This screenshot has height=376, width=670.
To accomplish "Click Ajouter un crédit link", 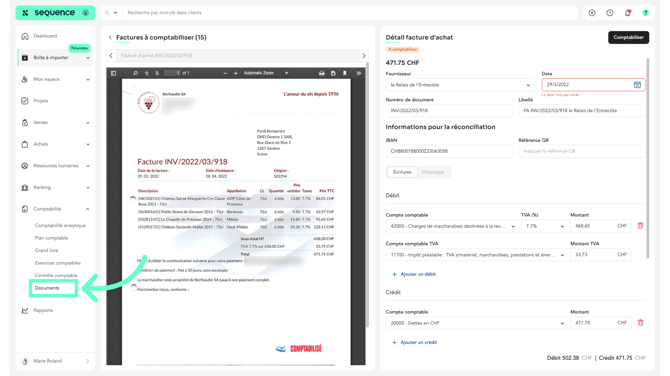I will (414, 342).
